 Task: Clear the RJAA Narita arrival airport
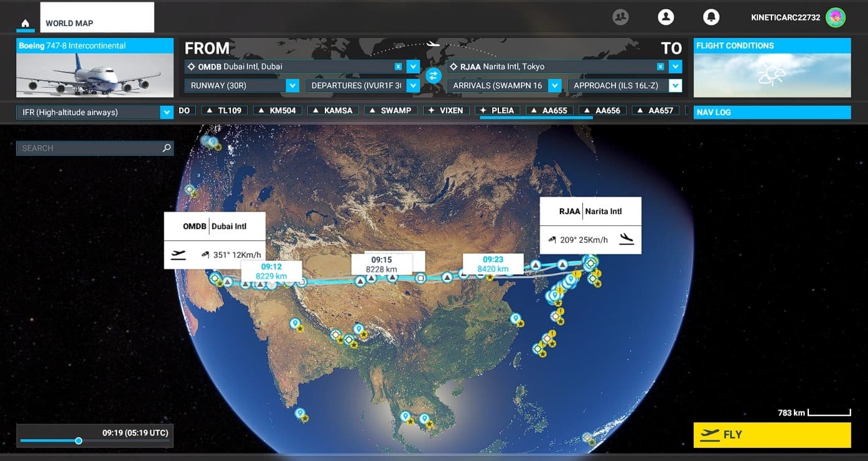(660, 67)
